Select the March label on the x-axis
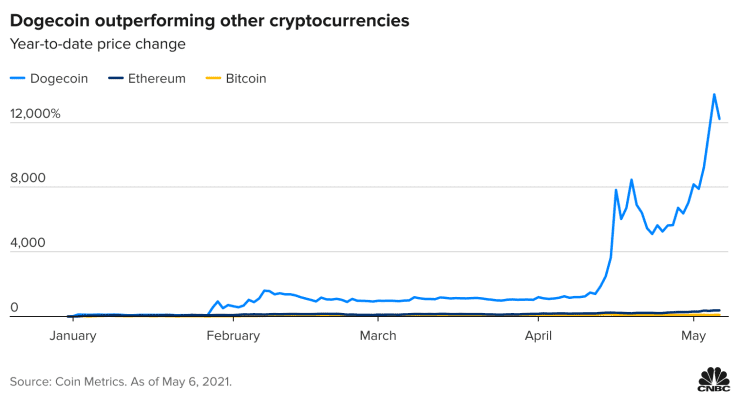Image resolution: width=740 pixels, height=409 pixels. (x=377, y=336)
